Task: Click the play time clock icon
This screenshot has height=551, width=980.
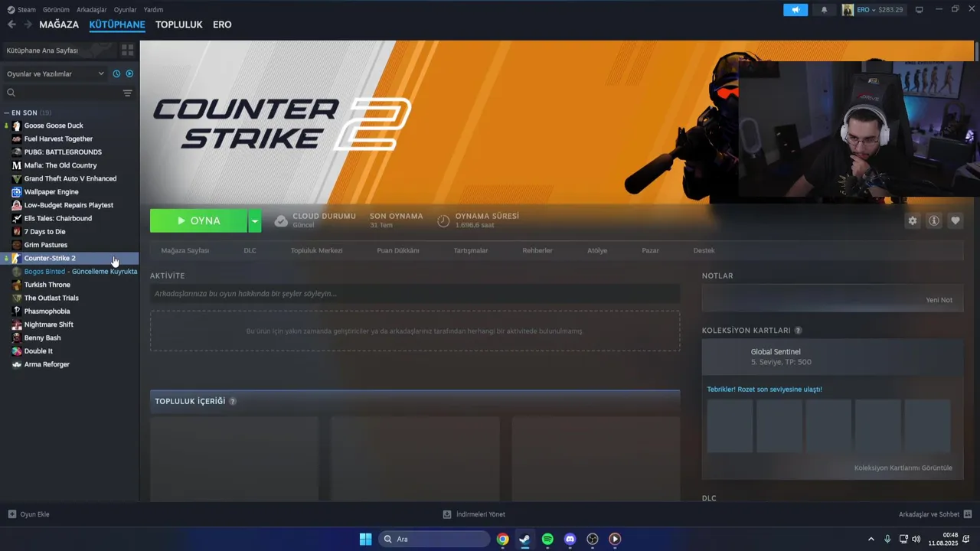Action: tap(443, 221)
